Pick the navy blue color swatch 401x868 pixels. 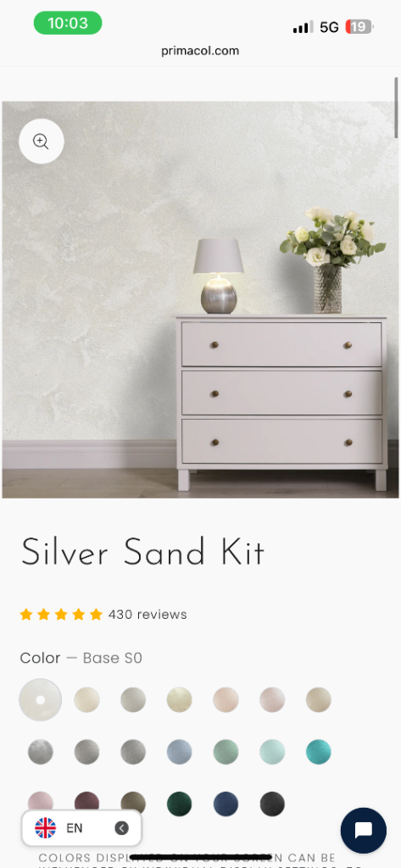226,804
